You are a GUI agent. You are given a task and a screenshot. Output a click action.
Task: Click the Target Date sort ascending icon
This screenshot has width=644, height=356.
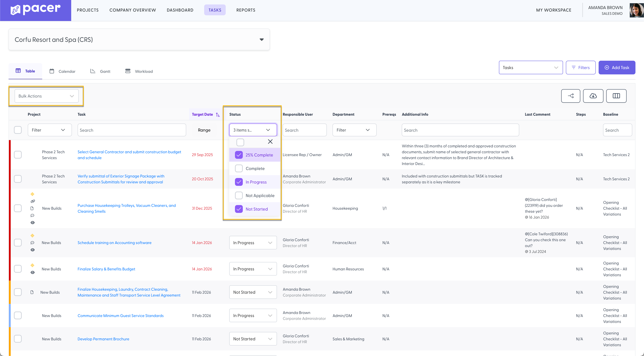point(218,114)
